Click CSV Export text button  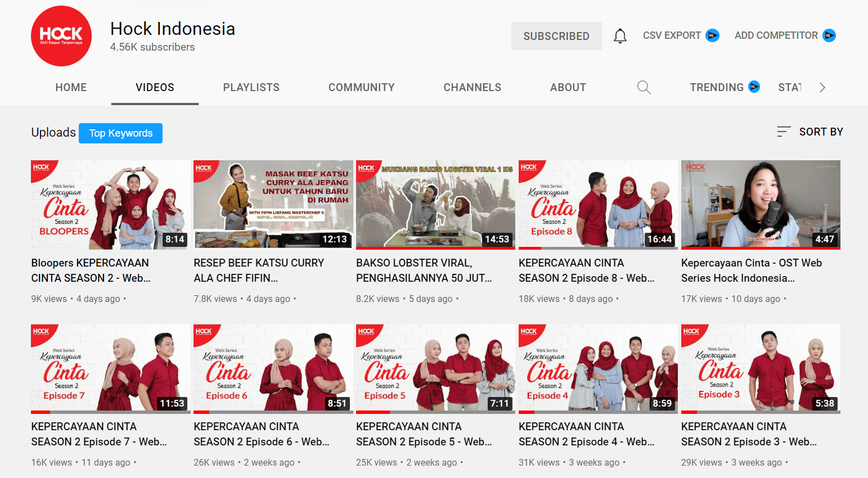[x=672, y=35]
